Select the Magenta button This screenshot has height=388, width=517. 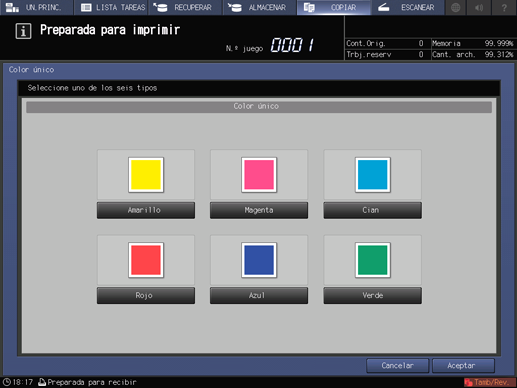click(259, 210)
